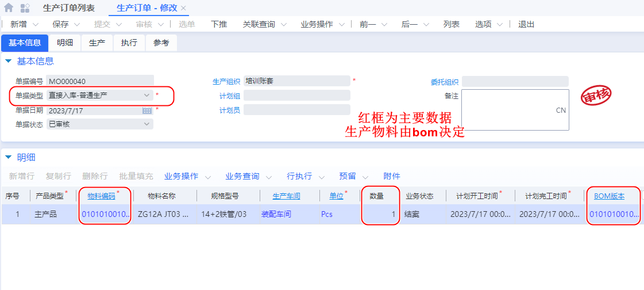Expand the 单据类型 dropdown
Viewport: 644px width, 290px height.
[146, 96]
